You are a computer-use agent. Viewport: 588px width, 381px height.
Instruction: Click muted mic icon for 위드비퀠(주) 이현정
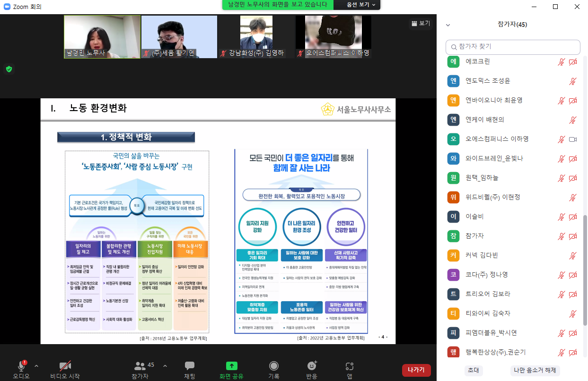(x=573, y=197)
